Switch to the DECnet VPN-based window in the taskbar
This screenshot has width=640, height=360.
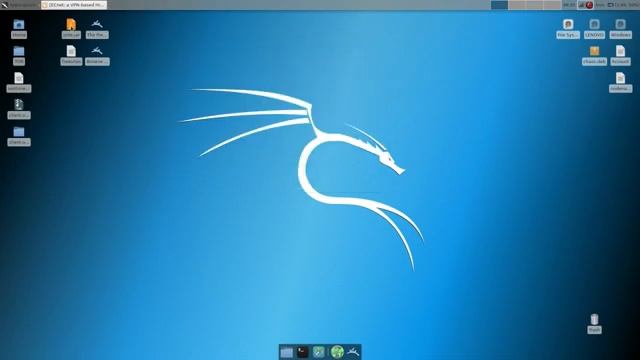coord(74,5)
